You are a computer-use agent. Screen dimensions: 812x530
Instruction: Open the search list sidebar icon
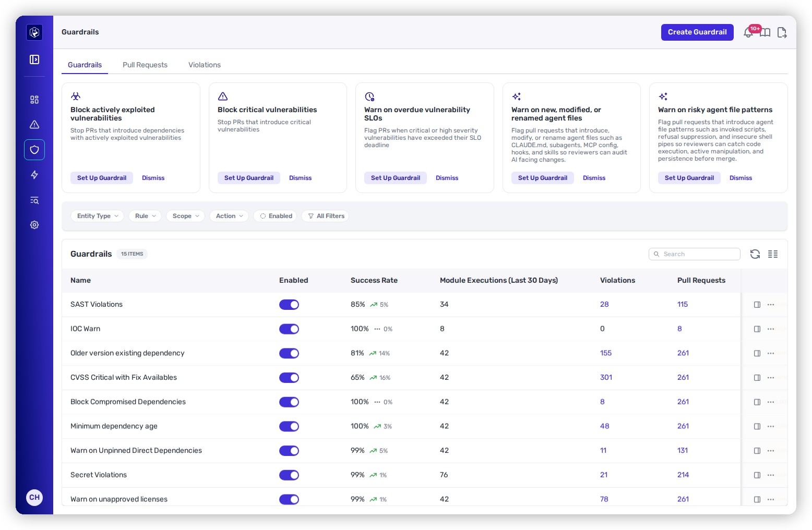34,200
